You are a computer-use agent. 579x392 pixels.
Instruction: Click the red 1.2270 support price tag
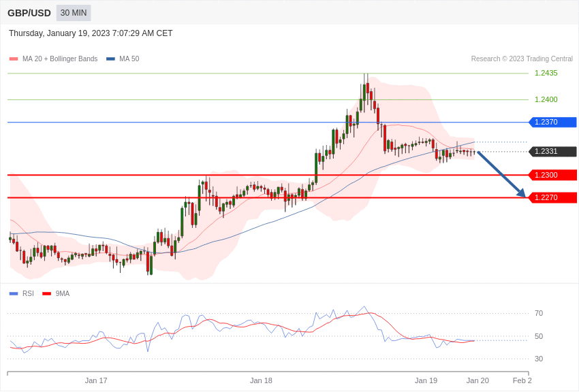(x=553, y=197)
